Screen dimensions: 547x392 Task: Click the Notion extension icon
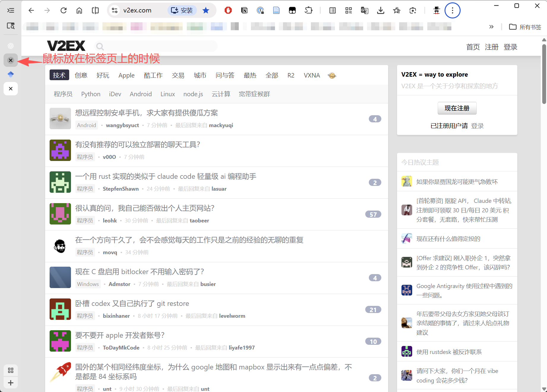(x=244, y=11)
